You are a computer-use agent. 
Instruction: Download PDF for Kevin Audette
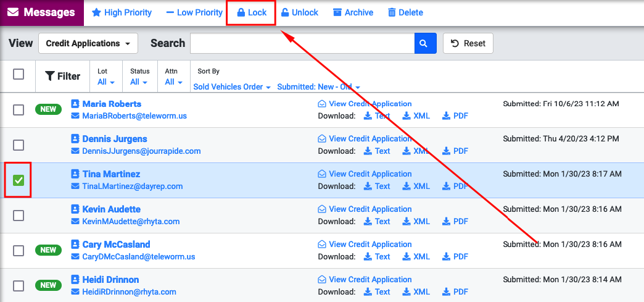pos(455,221)
